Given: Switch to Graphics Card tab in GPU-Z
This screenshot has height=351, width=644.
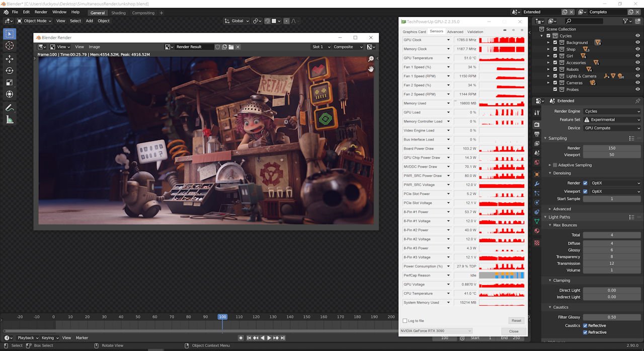Looking at the screenshot, I should [414, 32].
